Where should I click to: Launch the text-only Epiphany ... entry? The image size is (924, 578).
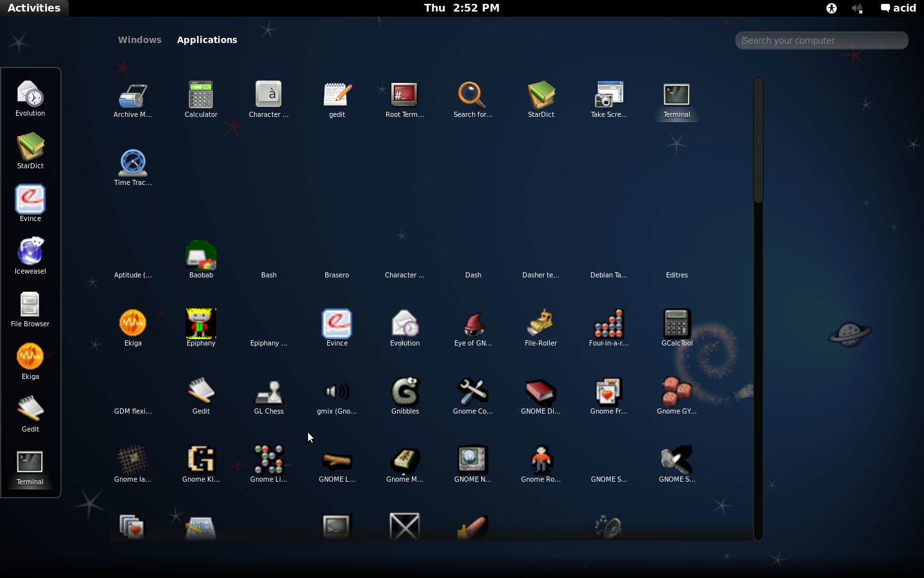coord(269,343)
